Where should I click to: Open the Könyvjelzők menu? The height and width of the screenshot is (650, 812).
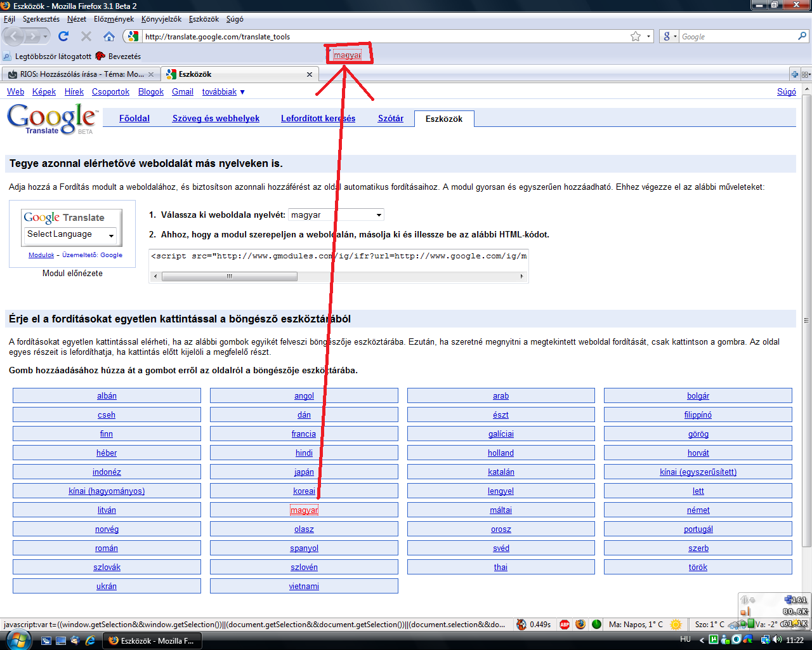(x=161, y=19)
